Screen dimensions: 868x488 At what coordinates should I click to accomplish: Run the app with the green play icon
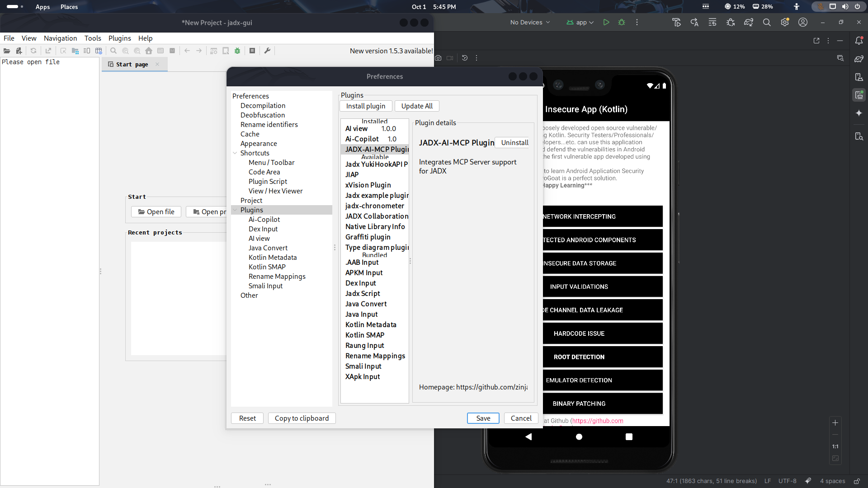(x=606, y=22)
